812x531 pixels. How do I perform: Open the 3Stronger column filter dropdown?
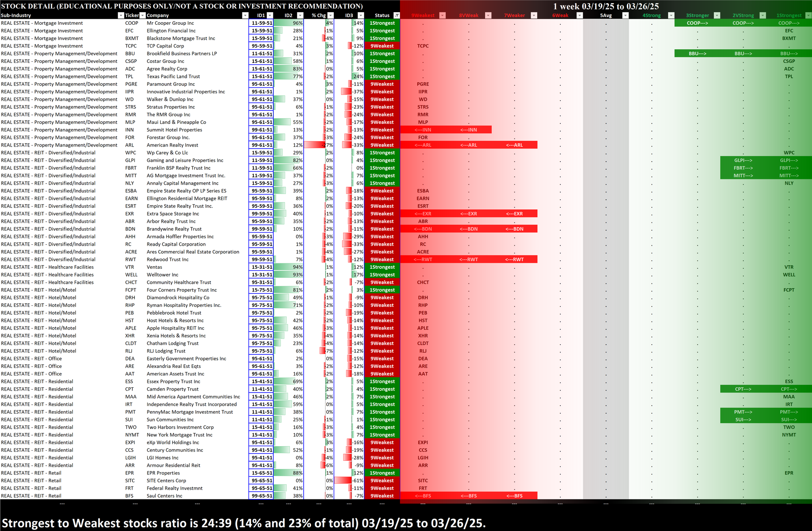click(717, 15)
